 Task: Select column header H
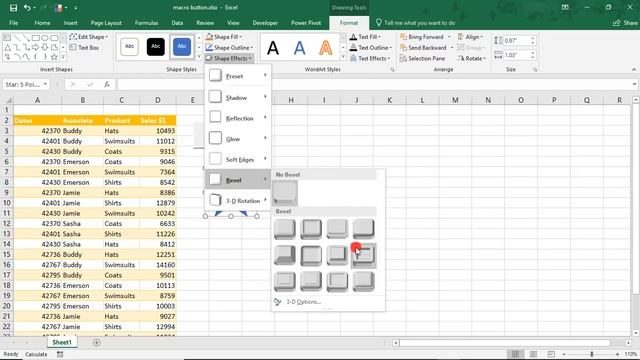click(291, 100)
